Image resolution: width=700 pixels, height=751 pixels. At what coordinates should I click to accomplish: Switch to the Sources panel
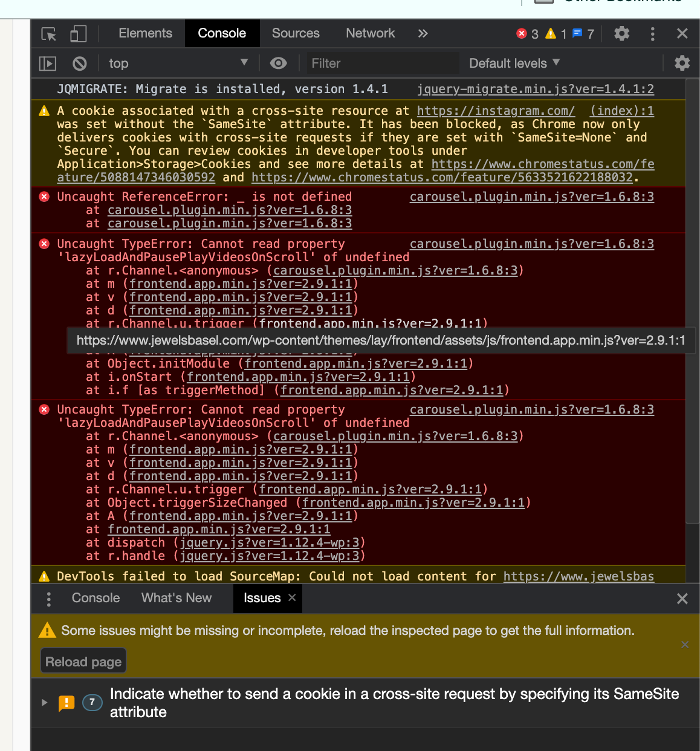(295, 33)
